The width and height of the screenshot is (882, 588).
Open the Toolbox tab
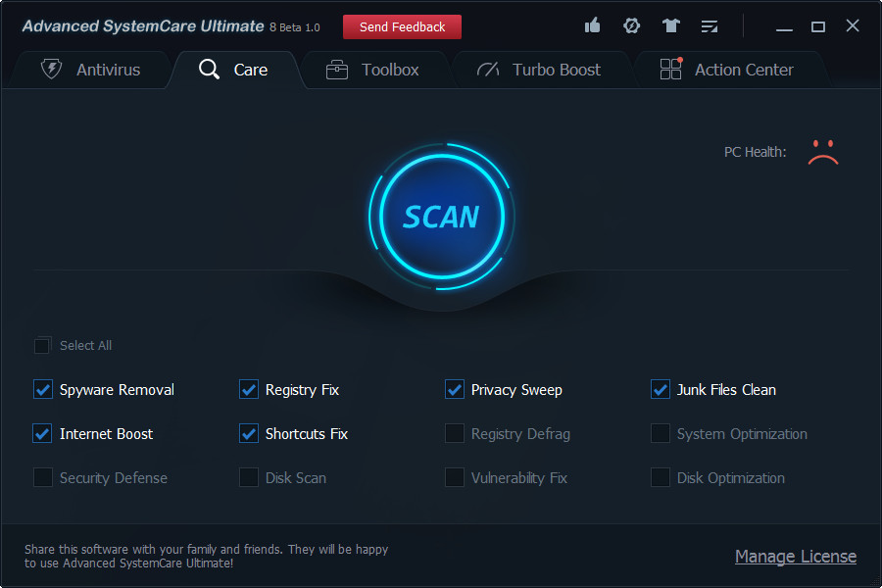(375, 70)
